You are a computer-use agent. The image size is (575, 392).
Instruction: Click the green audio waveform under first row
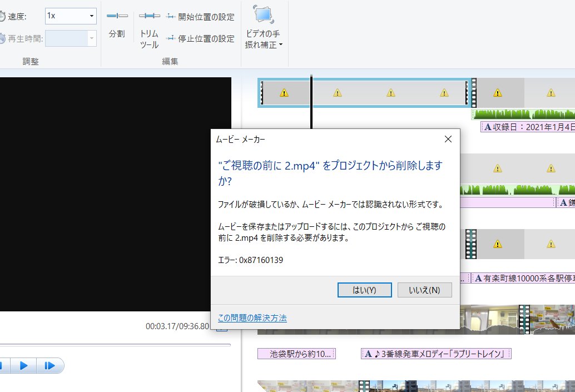click(524, 114)
